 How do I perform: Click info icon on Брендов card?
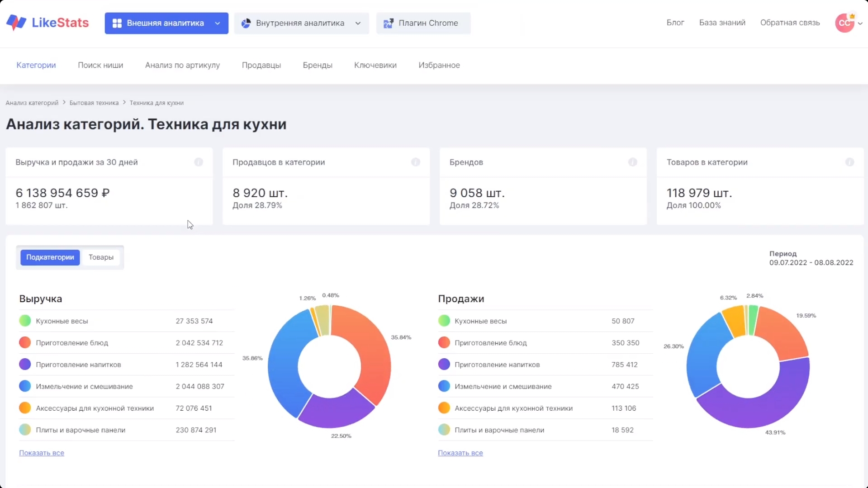pos(633,162)
